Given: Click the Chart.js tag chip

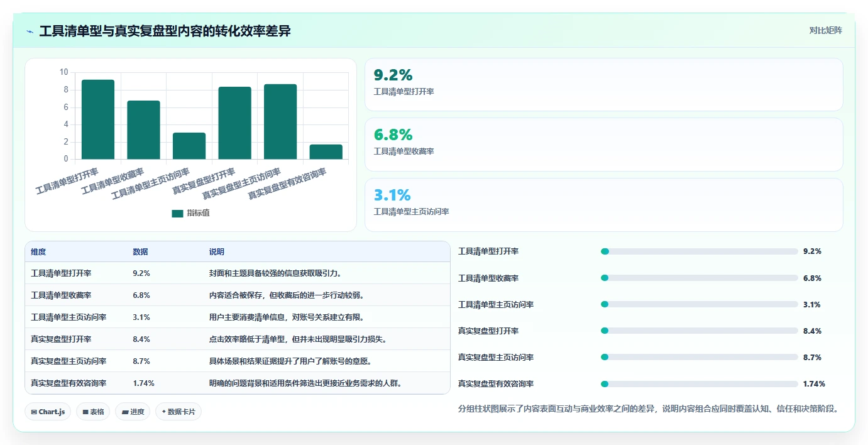Looking at the screenshot, I should pyautogui.click(x=48, y=412).
